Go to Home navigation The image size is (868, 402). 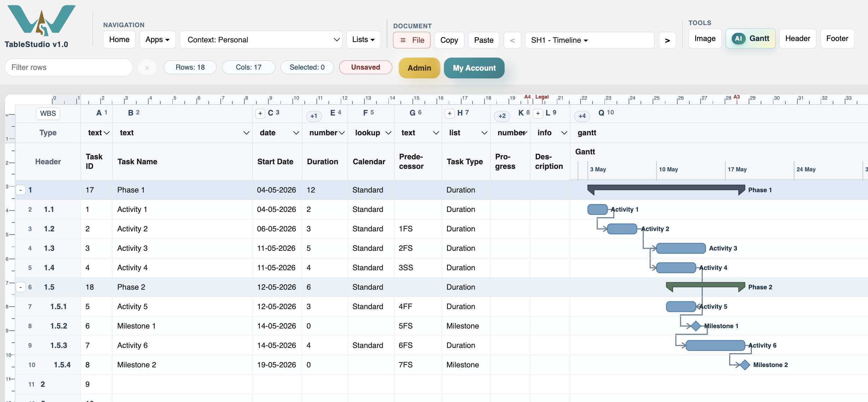tap(119, 40)
